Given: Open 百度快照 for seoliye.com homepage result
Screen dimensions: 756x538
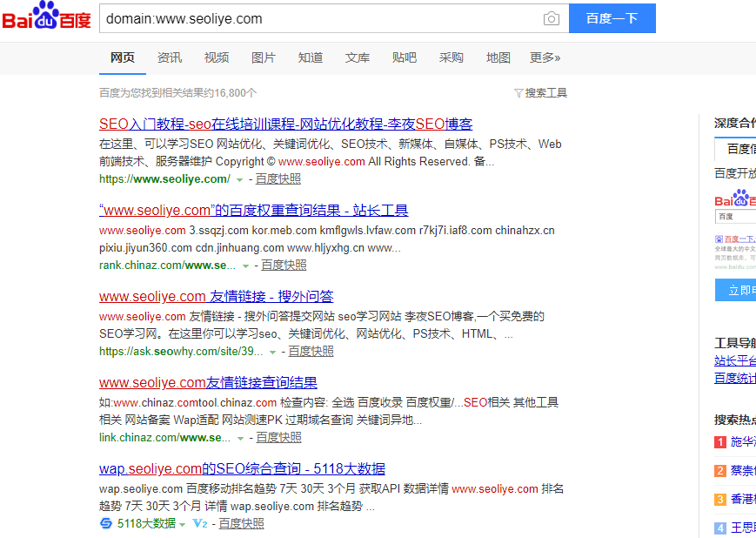Looking at the screenshot, I should click(x=278, y=179).
